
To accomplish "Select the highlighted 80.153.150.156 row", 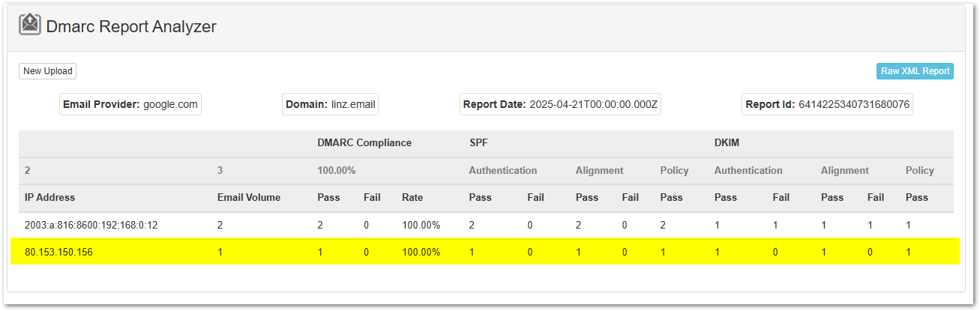I will coord(58,253).
